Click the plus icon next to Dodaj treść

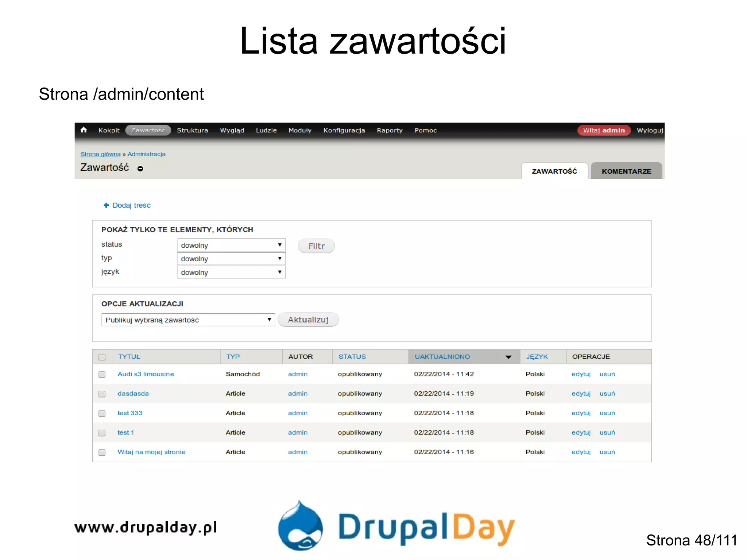(106, 205)
